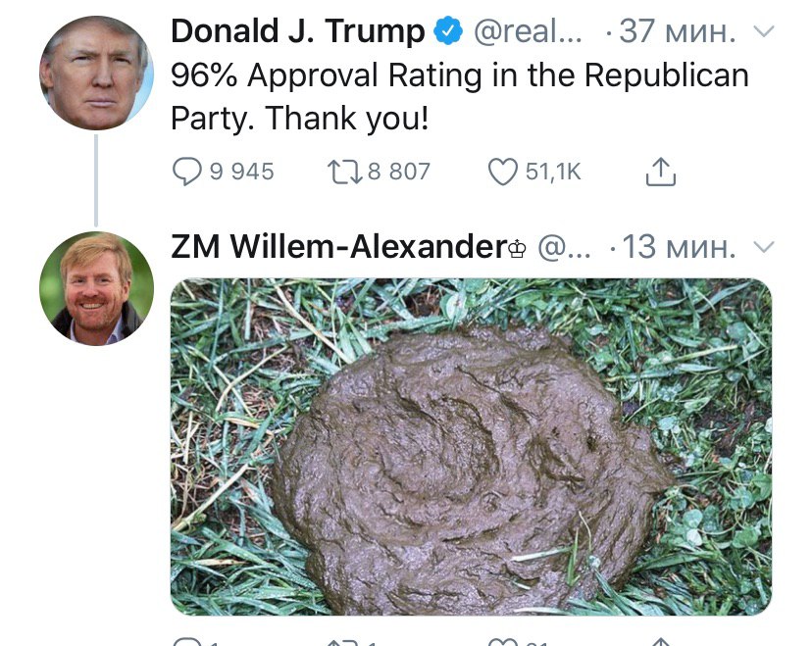Viewport: 812px width, 646px height.
Task: Like the tweet with 51,1K likes
Action: [503, 173]
